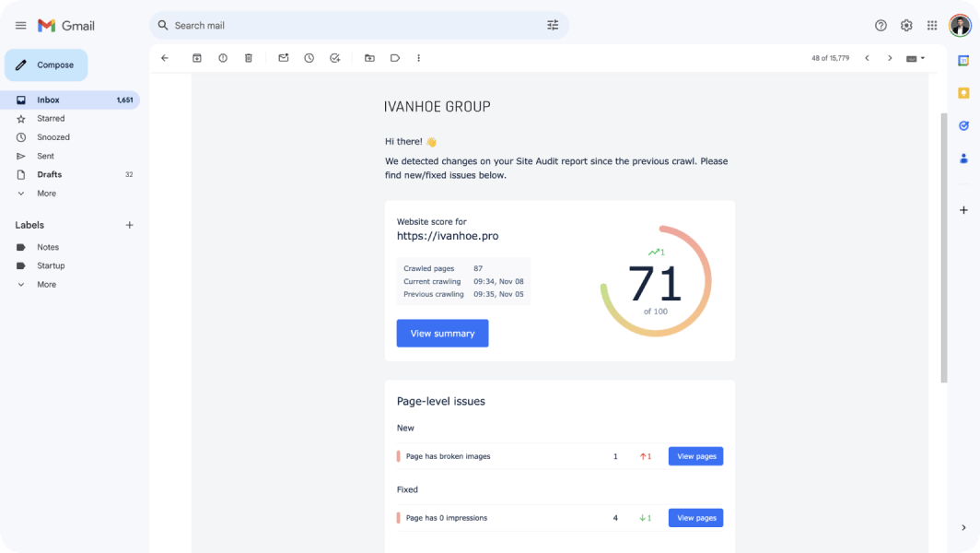Open input tools keyboard dropdown
Viewport: 980px width, 553px height.
(916, 58)
